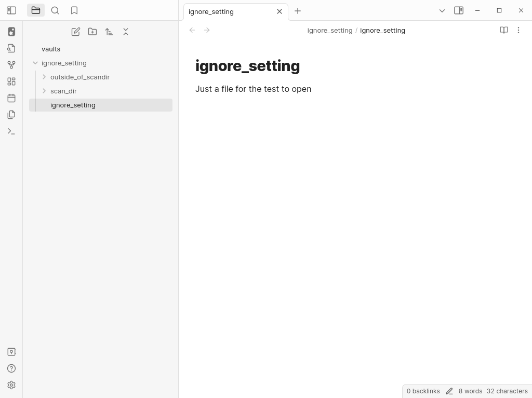Select the ignore_setting note in file tree
This screenshot has height=398, width=532.
(x=73, y=105)
